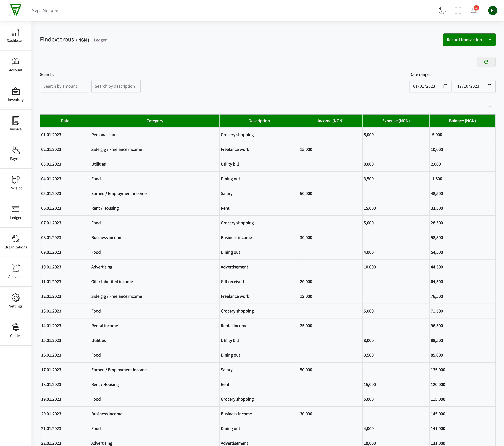Sort by the Income (NGN) column header
This screenshot has width=504, height=446.
click(330, 121)
